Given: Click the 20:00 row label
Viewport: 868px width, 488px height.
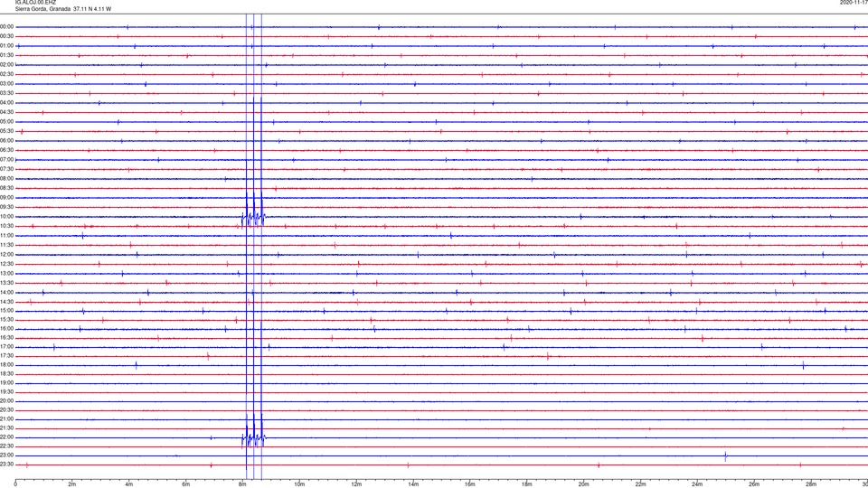Looking at the screenshot, I should [6, 400].
